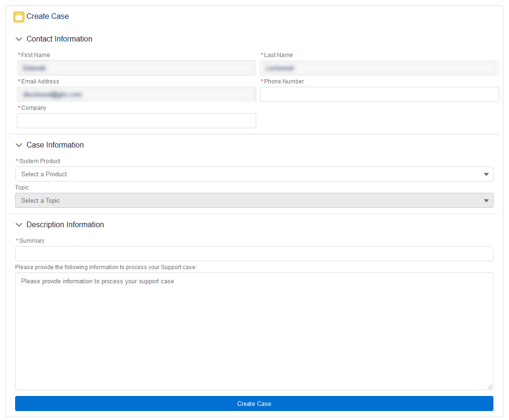Screen dimensions: 509x420
Task: Grab the textarea resize handle corner
Action: pos(489,387)
